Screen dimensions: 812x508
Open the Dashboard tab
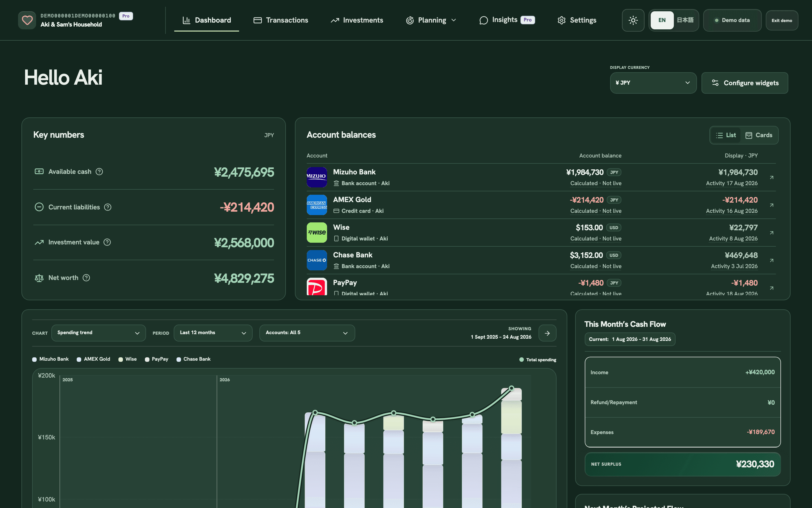click(206, 20)
